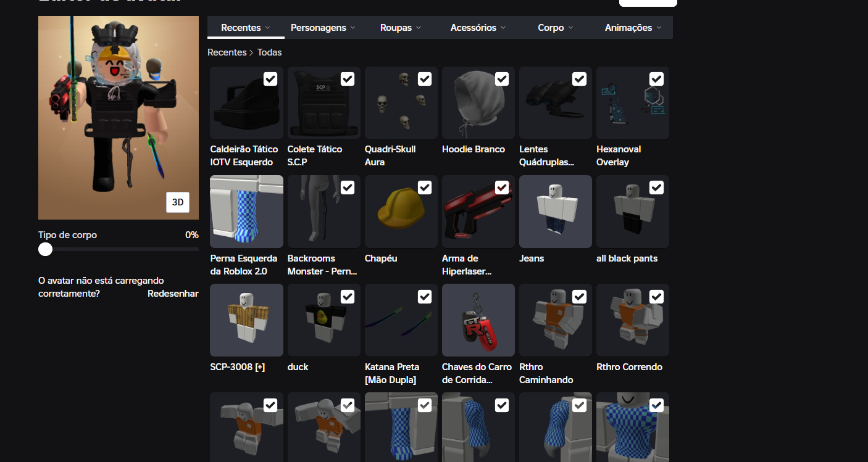This screenshot has height=462, width=868.
Task: Switch to the Recentes tab
Action: pos(246,28)
